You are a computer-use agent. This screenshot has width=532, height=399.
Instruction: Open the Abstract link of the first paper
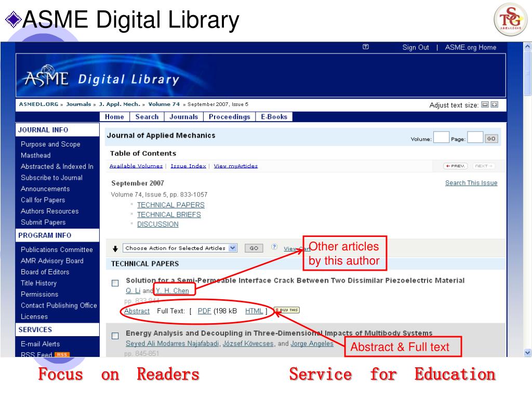tap(137, 311)
